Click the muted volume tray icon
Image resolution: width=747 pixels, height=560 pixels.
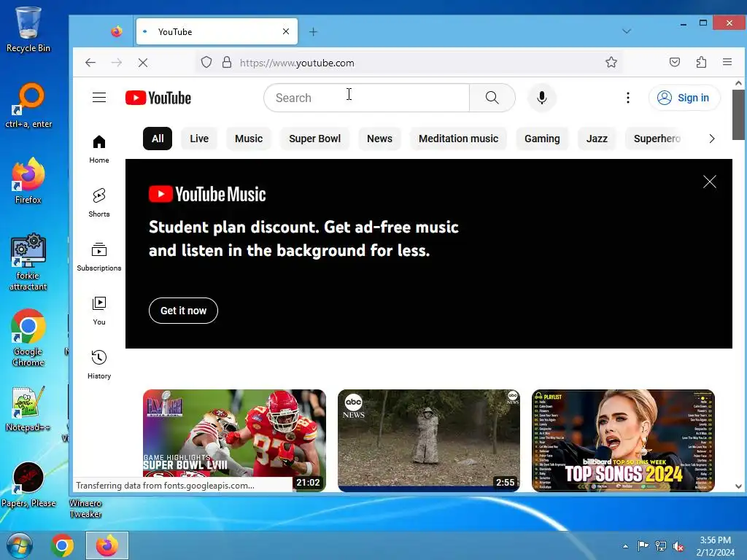click(x=678, y=546)
